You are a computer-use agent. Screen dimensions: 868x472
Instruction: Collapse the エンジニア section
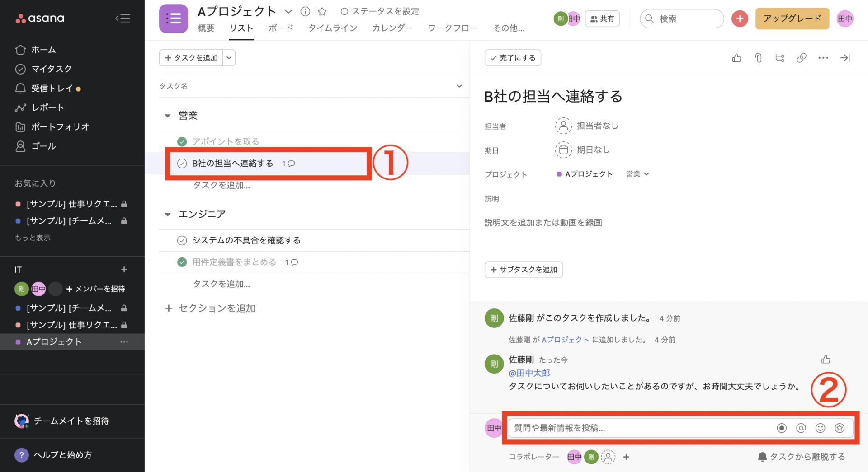[168, 214]
